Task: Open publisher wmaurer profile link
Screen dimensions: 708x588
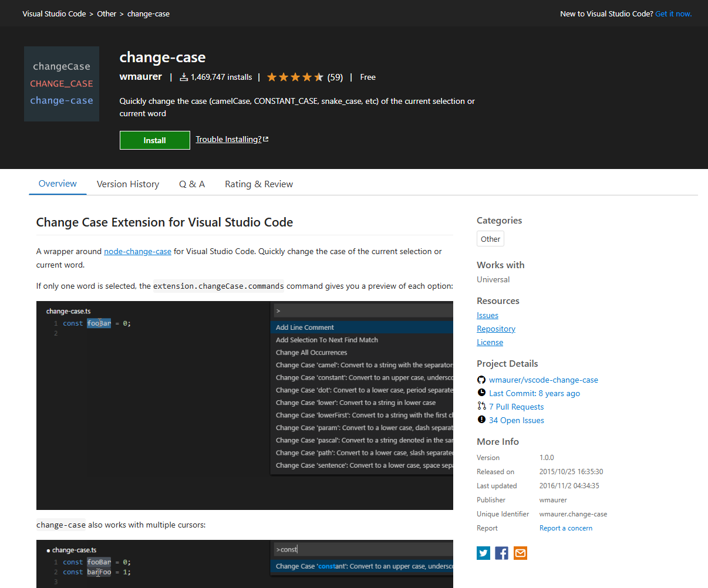Action: click(x=141, y=76)
